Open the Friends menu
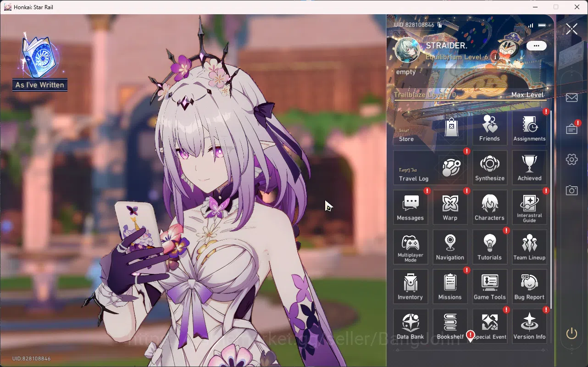 [x=489, y=128]
